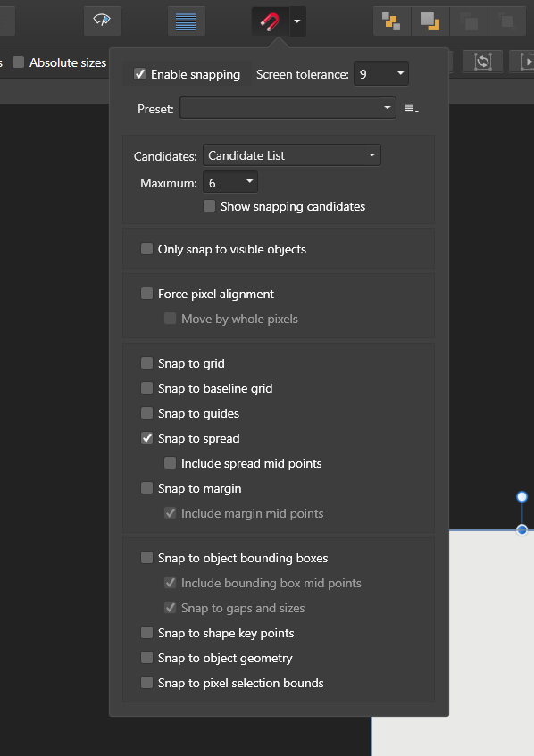Uncheck Snap to spread
This screenshot has height=756, width=534.
coord(147,437)
